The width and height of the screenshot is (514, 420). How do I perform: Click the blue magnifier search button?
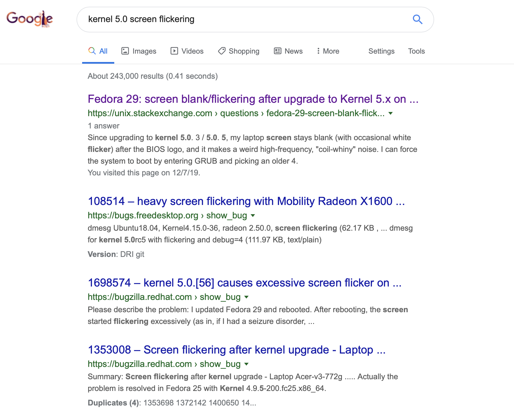417,19
